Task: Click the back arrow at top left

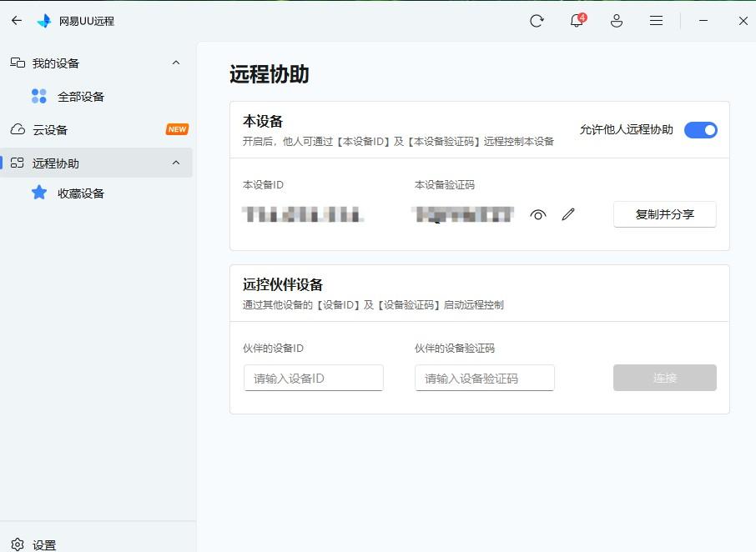Action: (x=16, y=20)
